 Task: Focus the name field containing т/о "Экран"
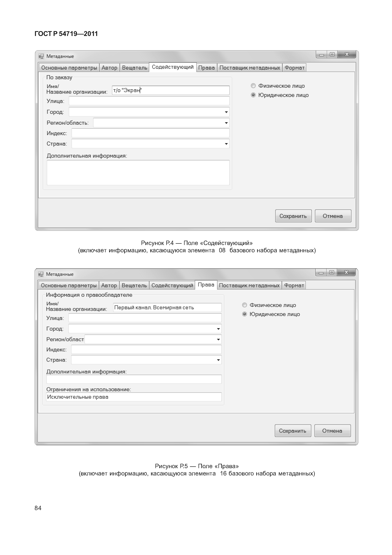[x=171, y=90]
